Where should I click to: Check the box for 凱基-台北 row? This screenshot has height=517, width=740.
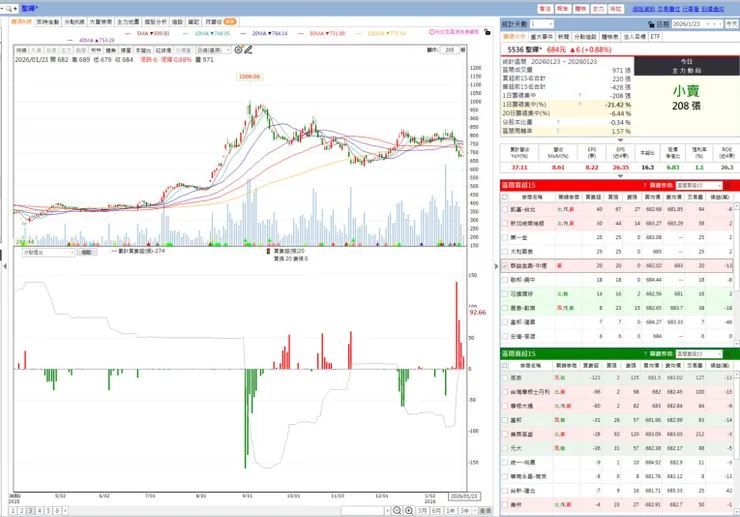coord(505,209)
